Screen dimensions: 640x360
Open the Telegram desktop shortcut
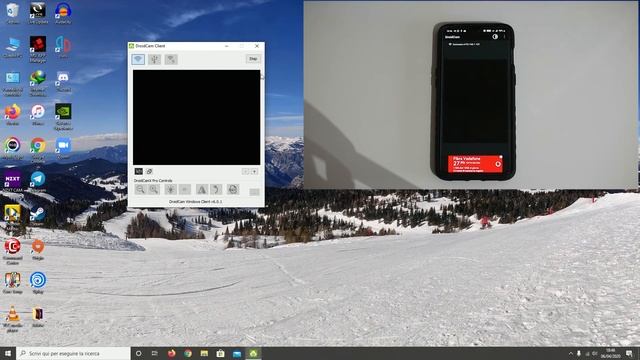click(38, 182)
